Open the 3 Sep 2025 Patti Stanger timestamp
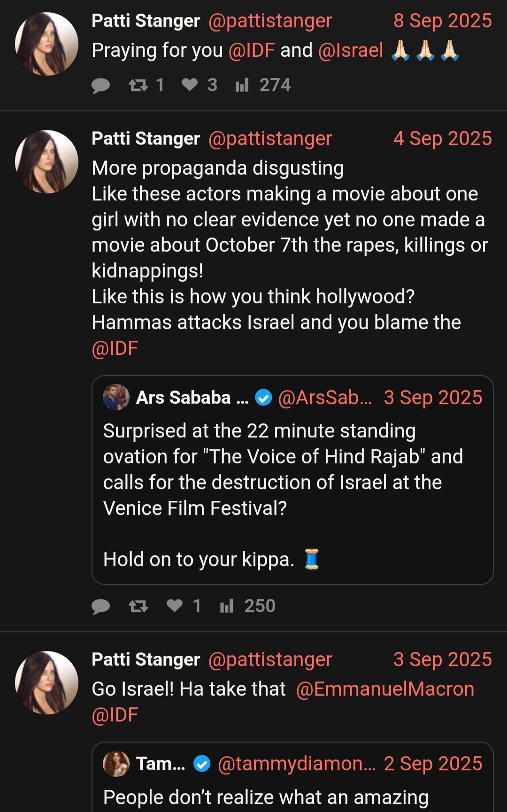Viewport: 507px width, 812px height. [x=443, y=659]
